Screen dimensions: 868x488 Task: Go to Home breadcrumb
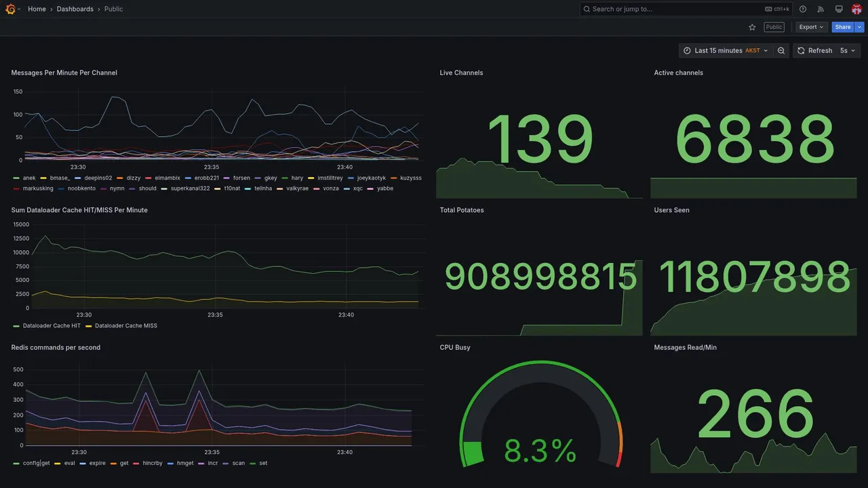(37, 9)
